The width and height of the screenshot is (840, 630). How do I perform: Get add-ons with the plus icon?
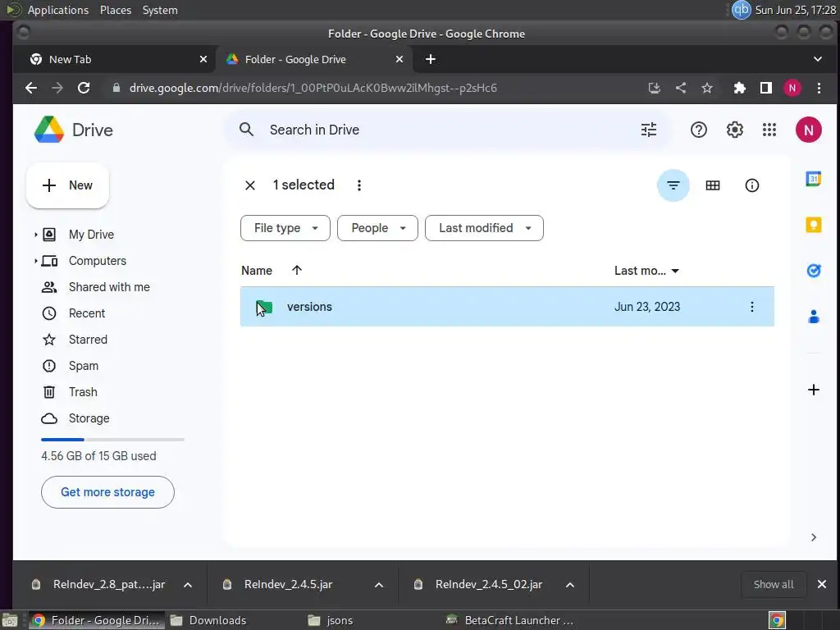click(x=813, y=390)
